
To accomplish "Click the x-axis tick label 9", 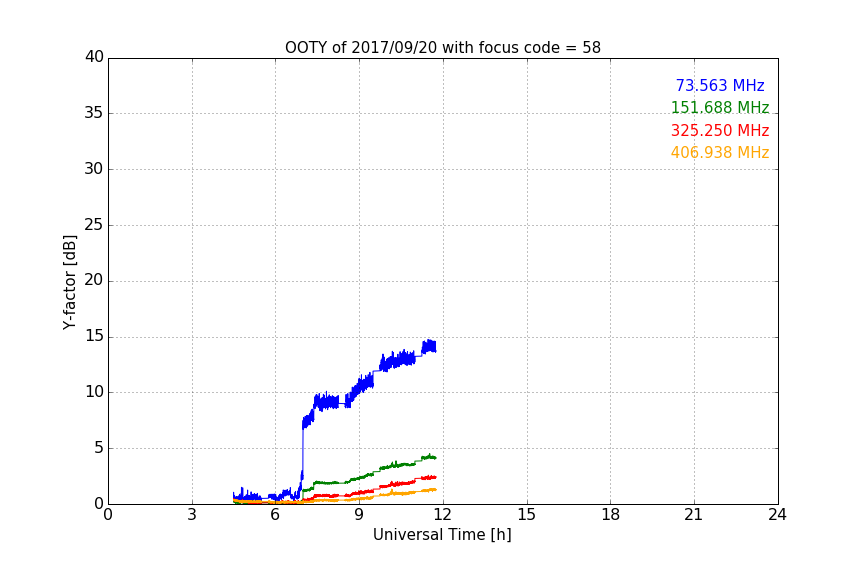I will click(359, 515).
